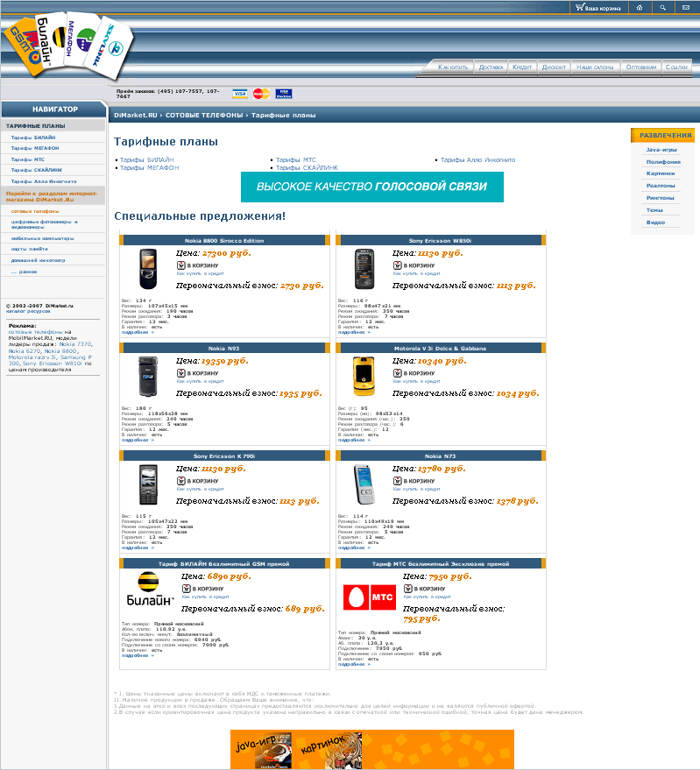Click the Visa card icon
The image size is (700, 770).
pos(240,94)
